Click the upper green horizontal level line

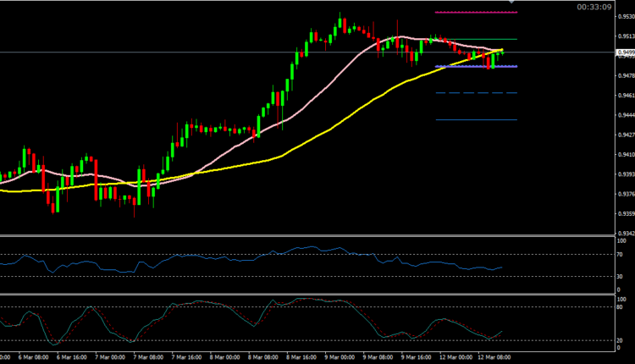tap(475, 39)
